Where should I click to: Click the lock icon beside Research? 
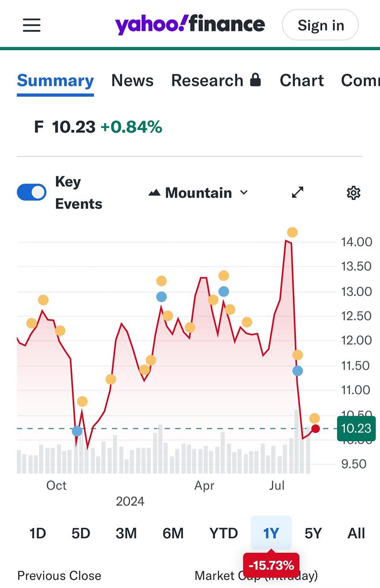pos(255,80)
